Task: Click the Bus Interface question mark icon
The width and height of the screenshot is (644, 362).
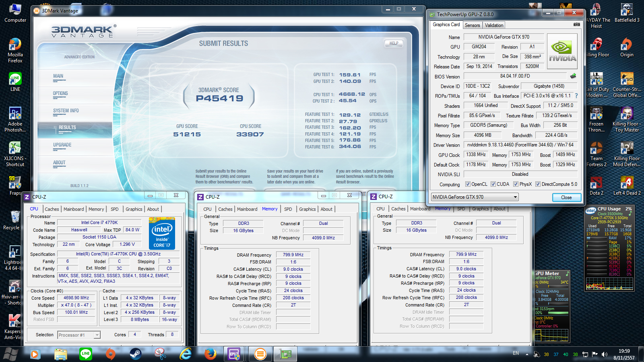Action: click(576, 96)
